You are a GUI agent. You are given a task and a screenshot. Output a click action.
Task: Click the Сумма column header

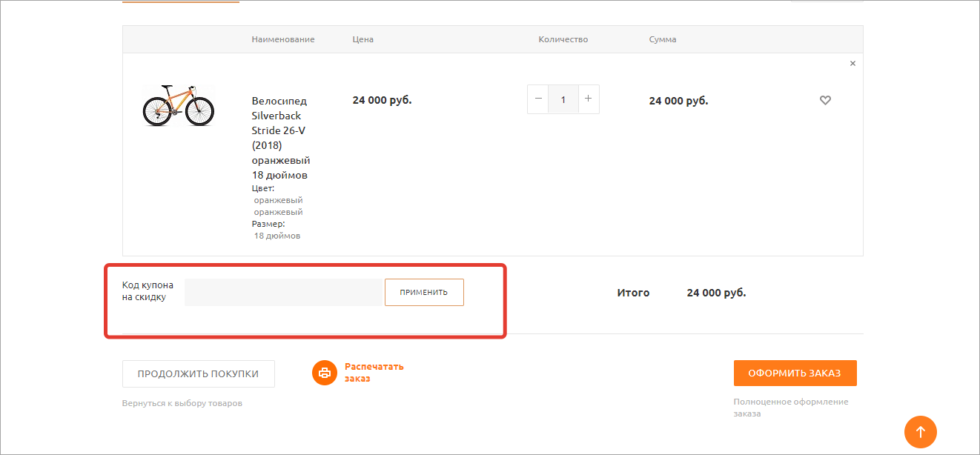pyautogui.click(x=662, y=39)
